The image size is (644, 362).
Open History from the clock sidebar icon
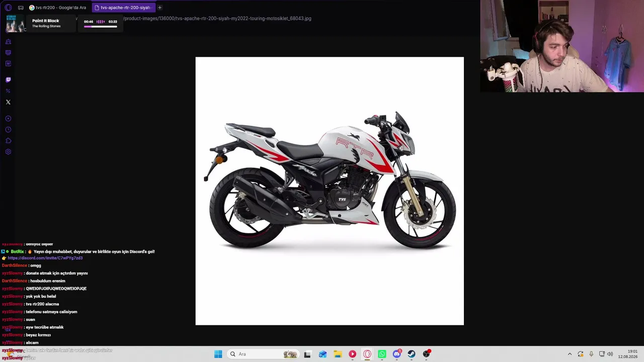[x=8, y=130]
